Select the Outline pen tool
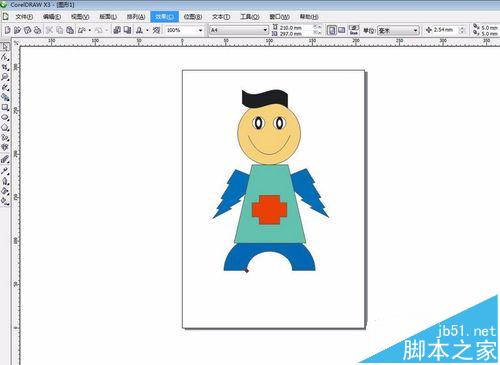 [5, 181]
